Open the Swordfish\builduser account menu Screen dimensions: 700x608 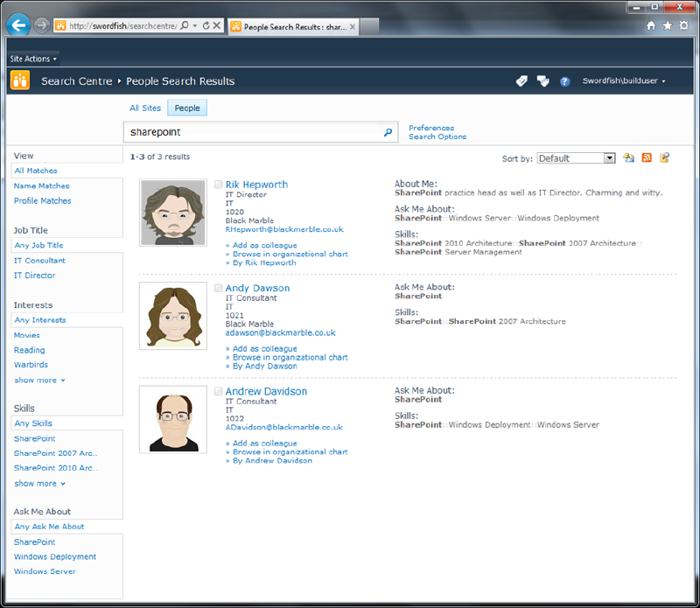pos(624,80)
